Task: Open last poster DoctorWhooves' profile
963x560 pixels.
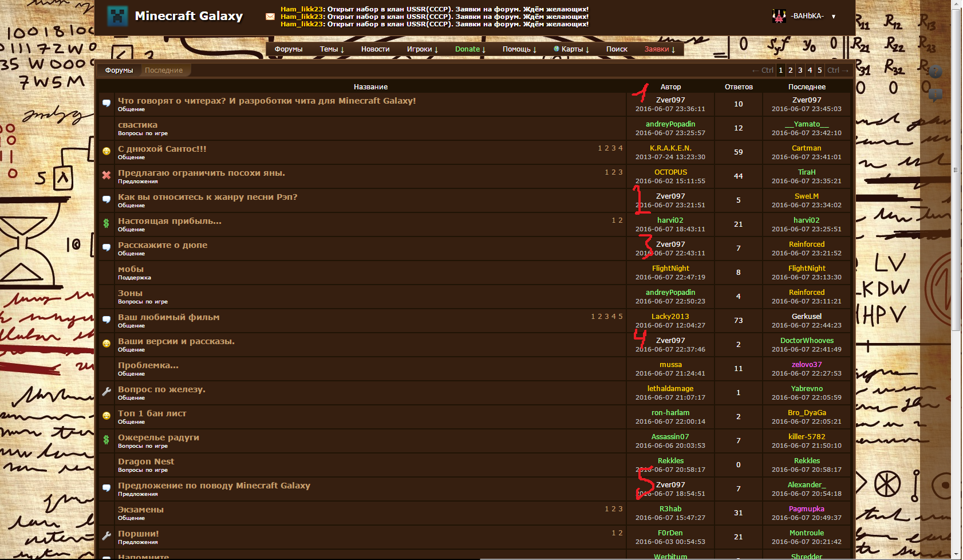Action: (x=807, y=341)
